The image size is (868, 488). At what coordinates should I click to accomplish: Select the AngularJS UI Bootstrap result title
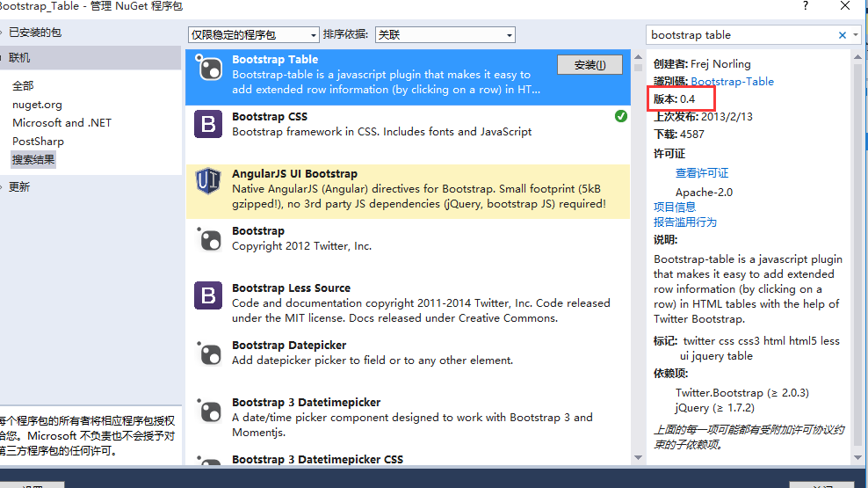[294, 173]
